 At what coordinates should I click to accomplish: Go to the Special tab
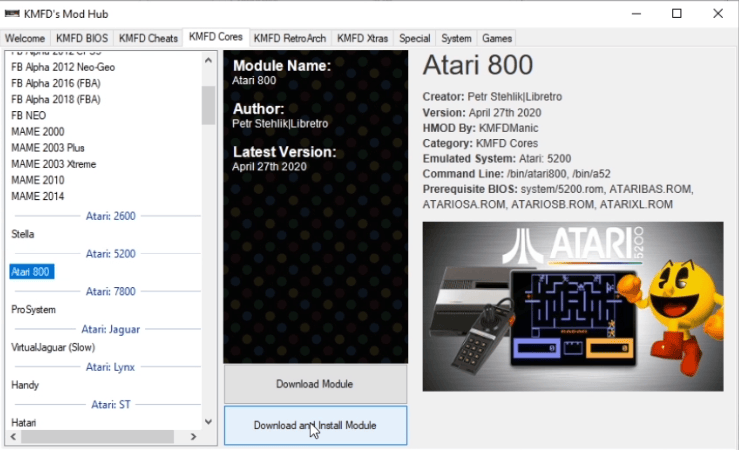pyautogui.click(x=414, y=38)
